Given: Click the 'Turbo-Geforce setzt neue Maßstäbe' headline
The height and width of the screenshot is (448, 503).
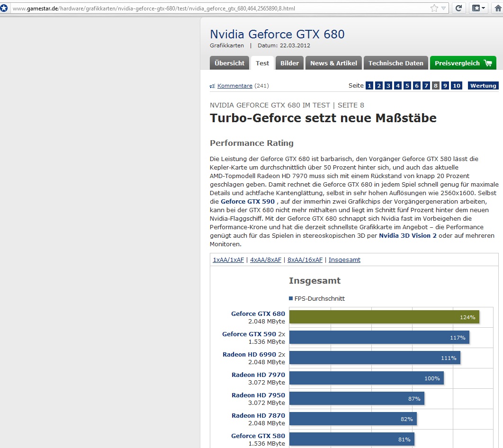Looking at the screenshot, I should pyautogui.click(x=323, y=118).
